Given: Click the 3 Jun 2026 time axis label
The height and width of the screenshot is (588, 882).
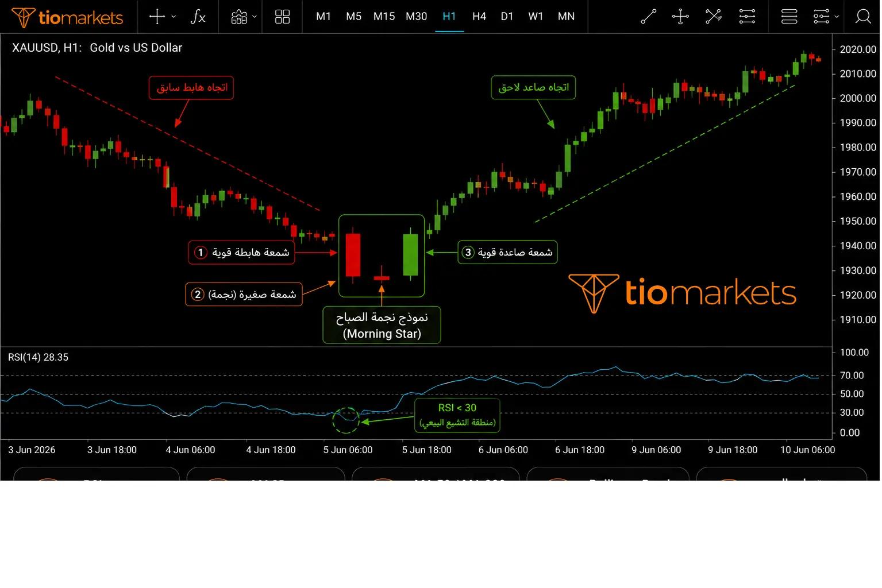Looking at the screenshot, I should point(32,450).
